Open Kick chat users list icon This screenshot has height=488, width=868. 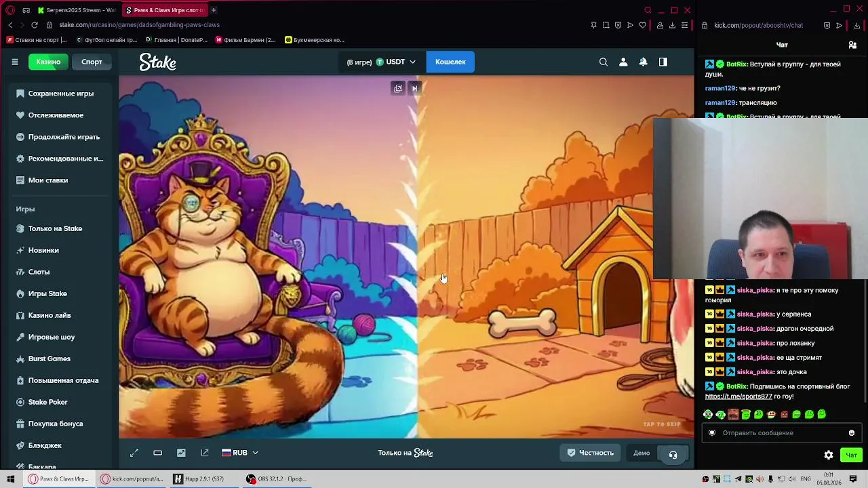point(852,45)
